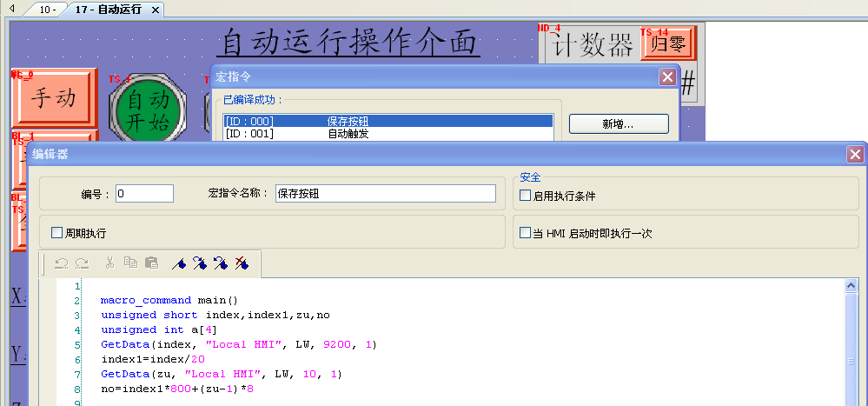The height and width of the screenshot is (406, 868).
Task: Click the tab scroll-left arrow
Action: [12, 8]
